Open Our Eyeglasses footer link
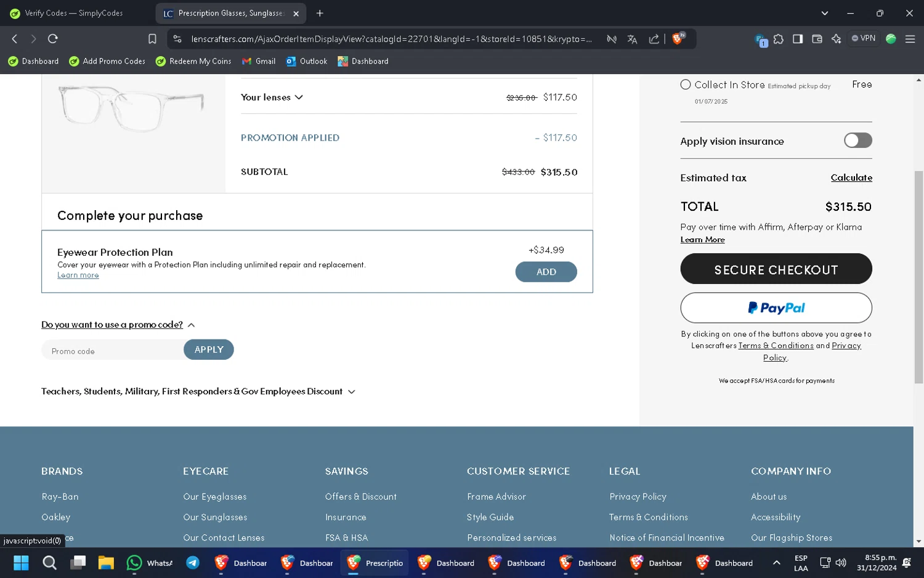 point(215,497)
